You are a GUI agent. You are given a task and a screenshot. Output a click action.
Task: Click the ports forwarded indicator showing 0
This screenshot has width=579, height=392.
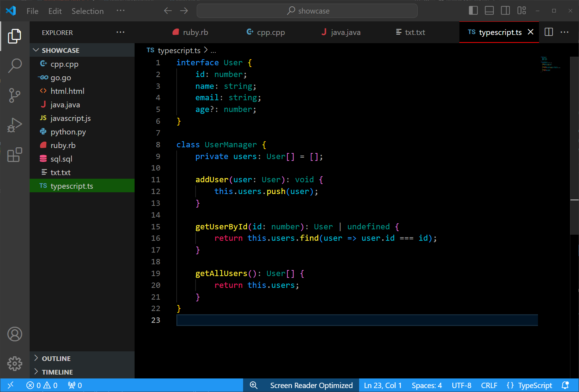pyautogui.click(x=75, y=385)
